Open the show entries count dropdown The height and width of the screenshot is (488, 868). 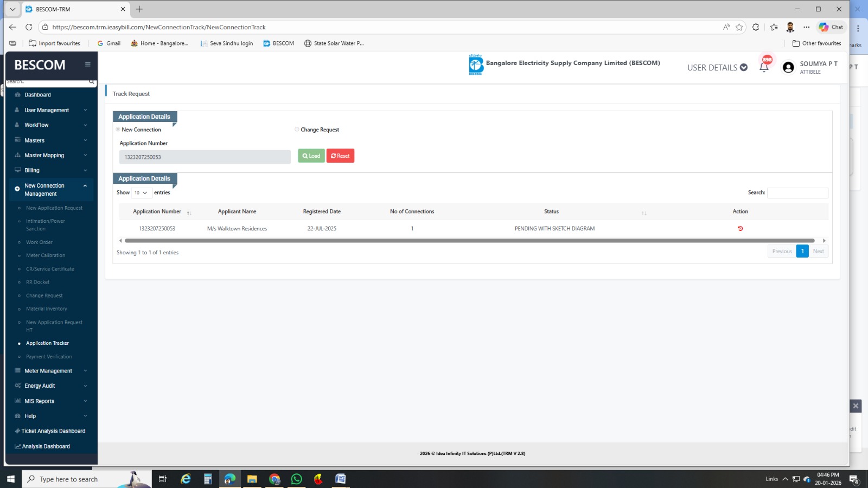(x=141, y=192)
